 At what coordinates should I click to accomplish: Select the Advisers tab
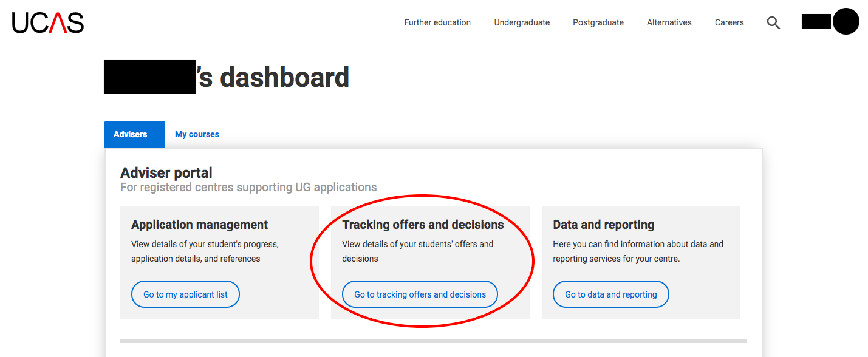[135, 134]
